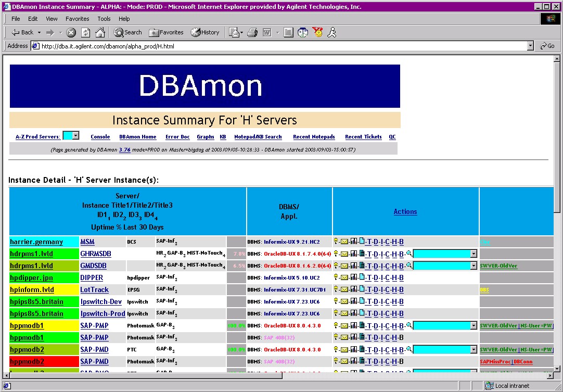The height and width of the screenshot is (392, 563).
Task: Open the Forward button history dropdown arrow
Action: tap(61, 33)
